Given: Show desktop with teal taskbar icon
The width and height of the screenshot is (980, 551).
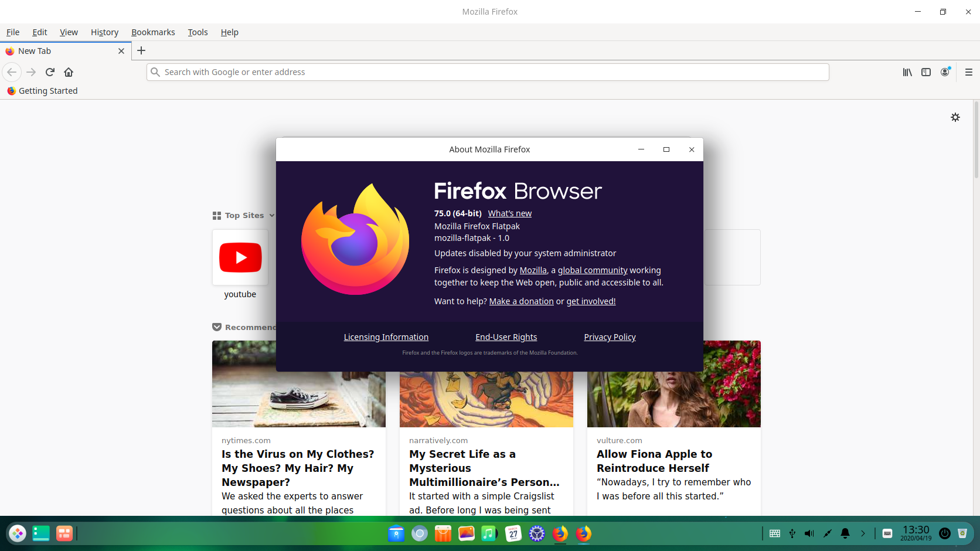Looking at the screenshot, I should click(41, 533).
